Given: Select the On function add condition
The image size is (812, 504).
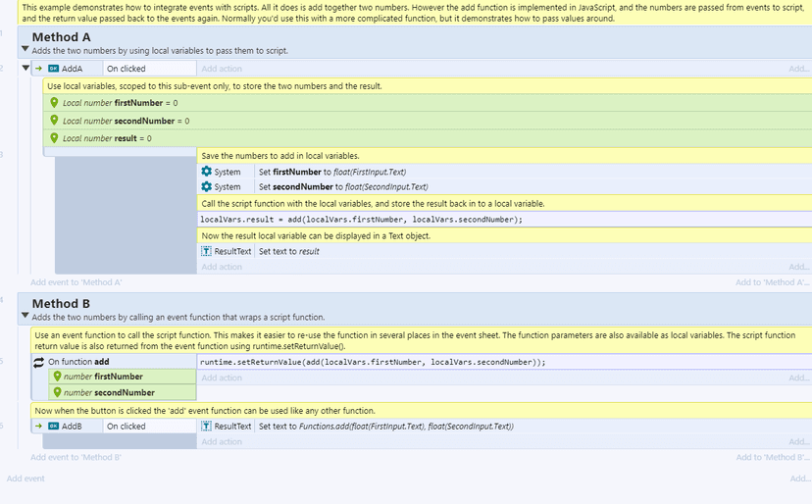Looking at the screenshot, I should (114, 362).
